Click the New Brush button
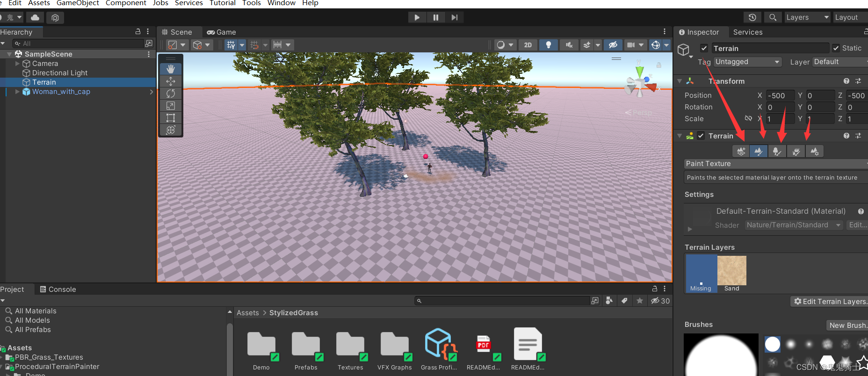 (x=847, y=325)
